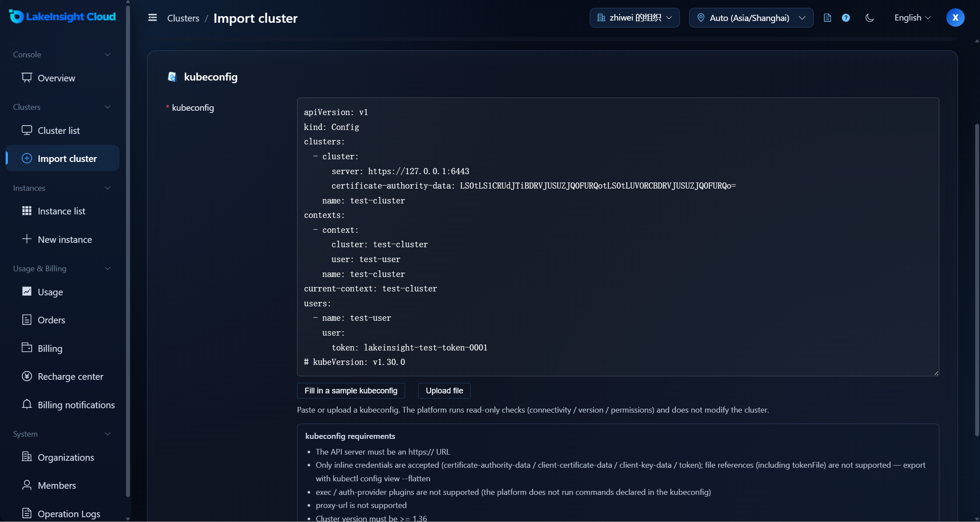Click the location pin icon in region selector
The image size is (980, 522).
pyautogui.click(x=700, y=18)
